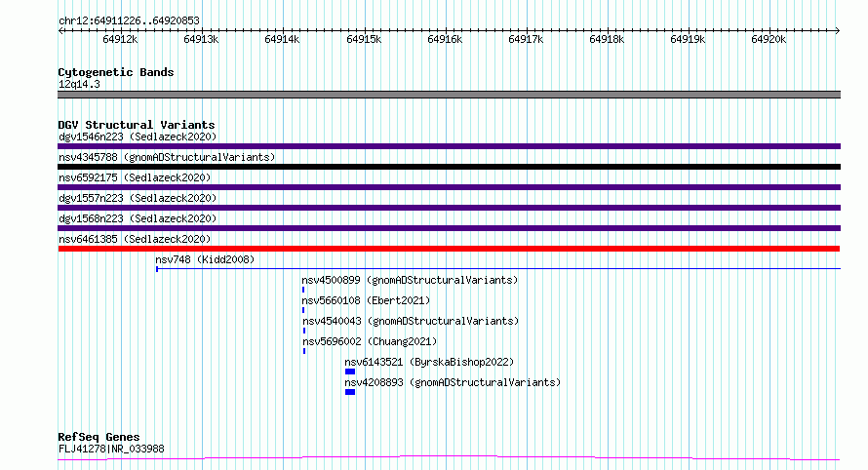Click the gray 12q14.3 cytogenetic band bar
The image size is (868, 470).
pyautogui.click(x=449, y=95)
